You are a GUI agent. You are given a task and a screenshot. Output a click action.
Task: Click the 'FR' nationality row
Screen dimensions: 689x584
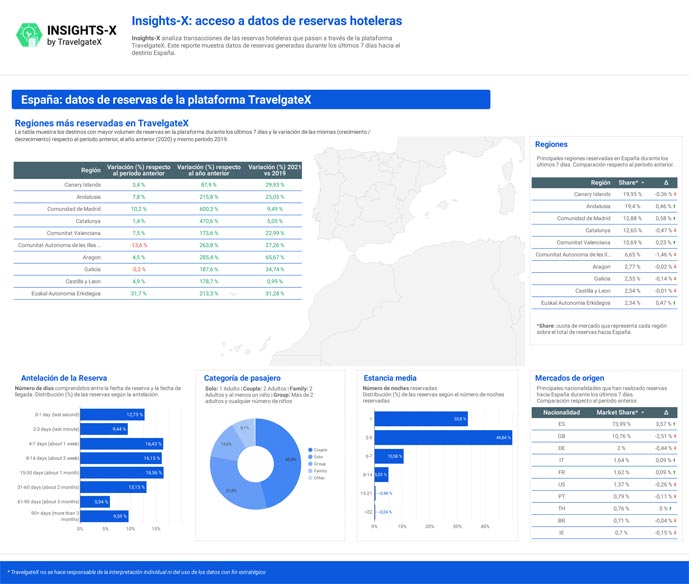pos(604,472)
